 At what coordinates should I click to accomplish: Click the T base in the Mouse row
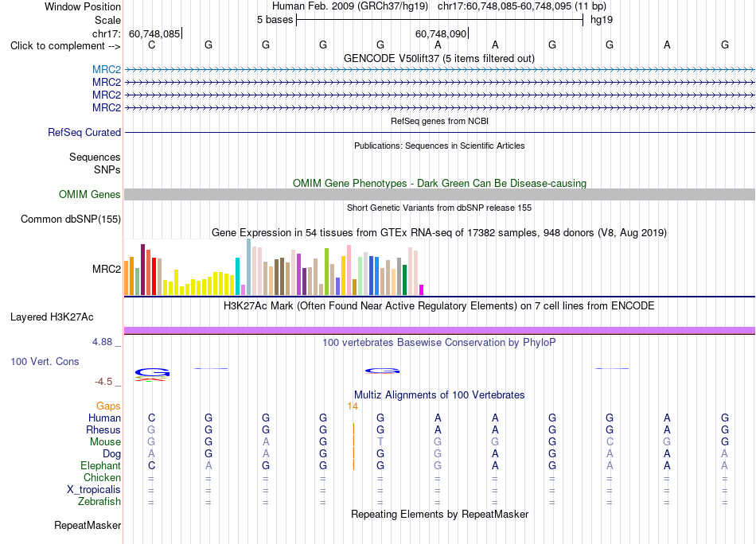380,442
